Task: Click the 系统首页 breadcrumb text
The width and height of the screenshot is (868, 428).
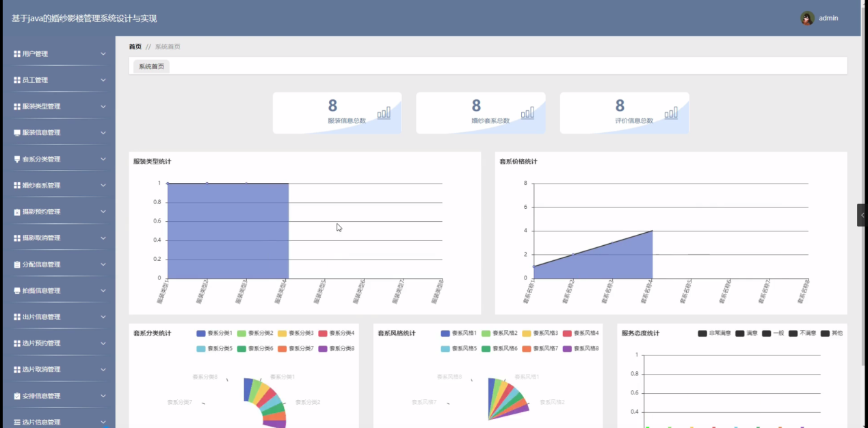Action: pos(168,47)
